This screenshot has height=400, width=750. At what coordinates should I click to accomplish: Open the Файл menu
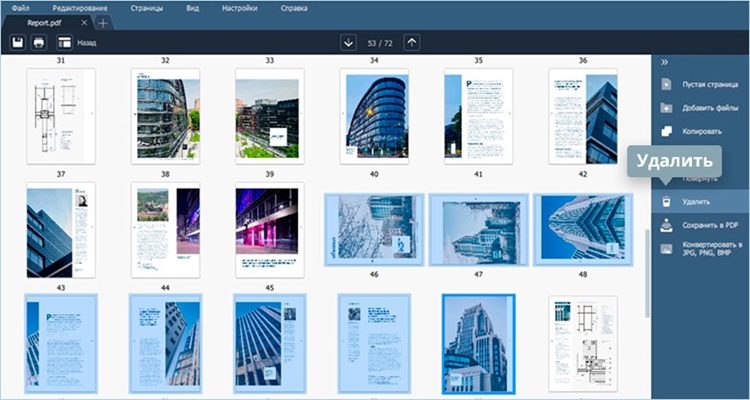click(21, 8)
